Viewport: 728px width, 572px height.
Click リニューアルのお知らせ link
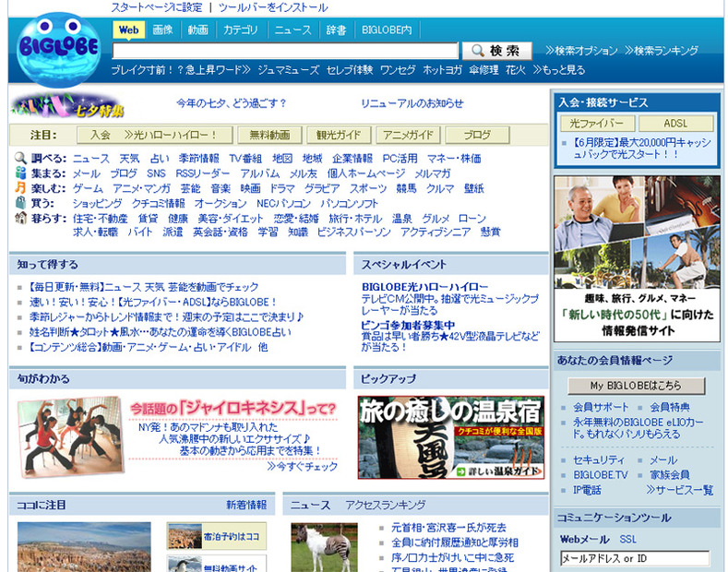click(x=412, y=103)
